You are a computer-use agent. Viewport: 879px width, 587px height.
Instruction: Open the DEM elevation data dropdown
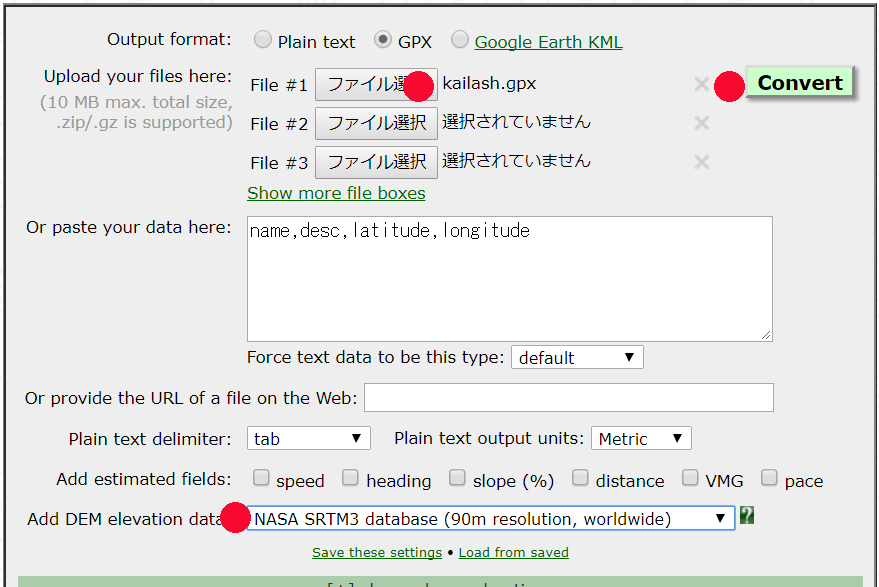[491, 519]
